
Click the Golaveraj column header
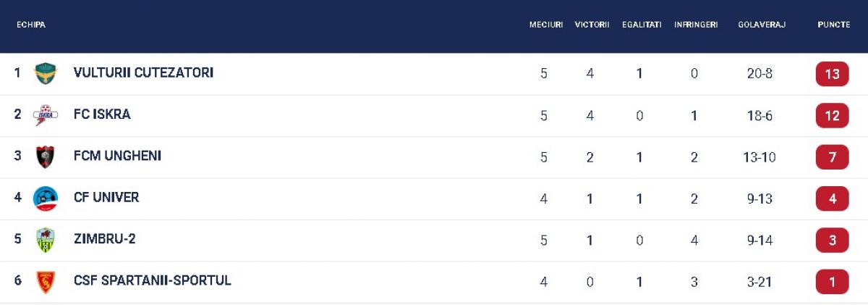pos(762,25)
